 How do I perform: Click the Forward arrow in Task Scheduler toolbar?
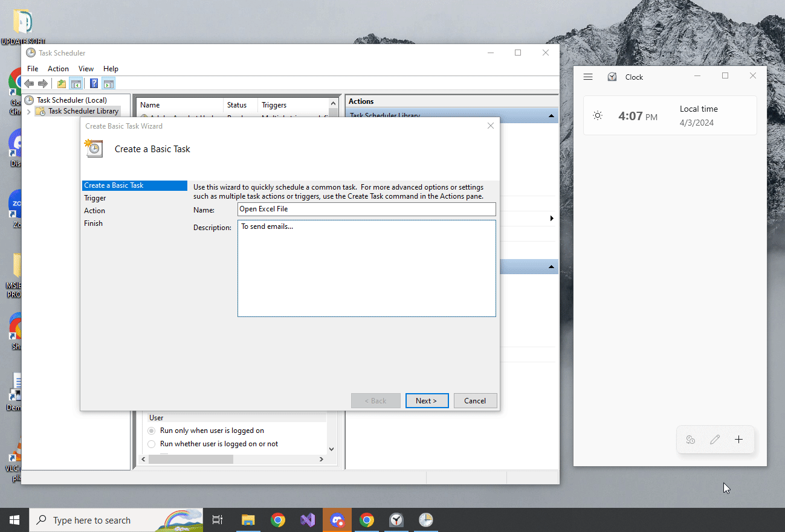pyautogui.click(x=43, y=83)
